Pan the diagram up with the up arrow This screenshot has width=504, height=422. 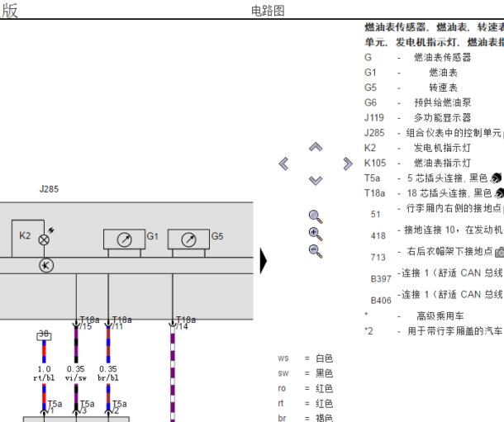pos(316,147)
